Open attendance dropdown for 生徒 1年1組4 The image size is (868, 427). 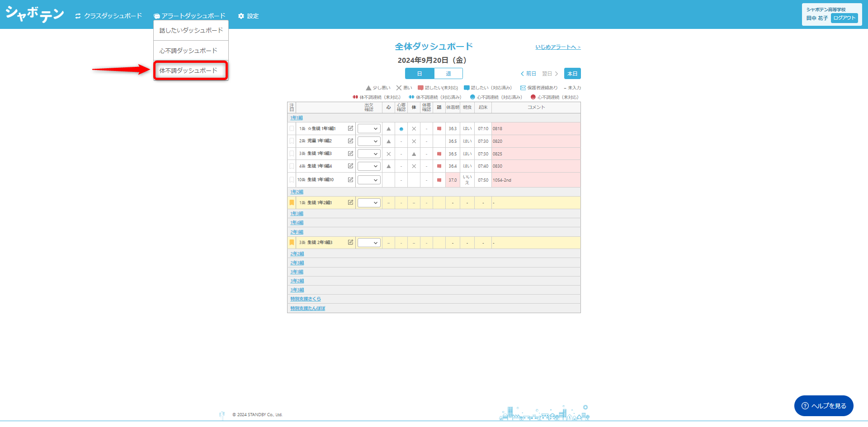coord(369,166)
